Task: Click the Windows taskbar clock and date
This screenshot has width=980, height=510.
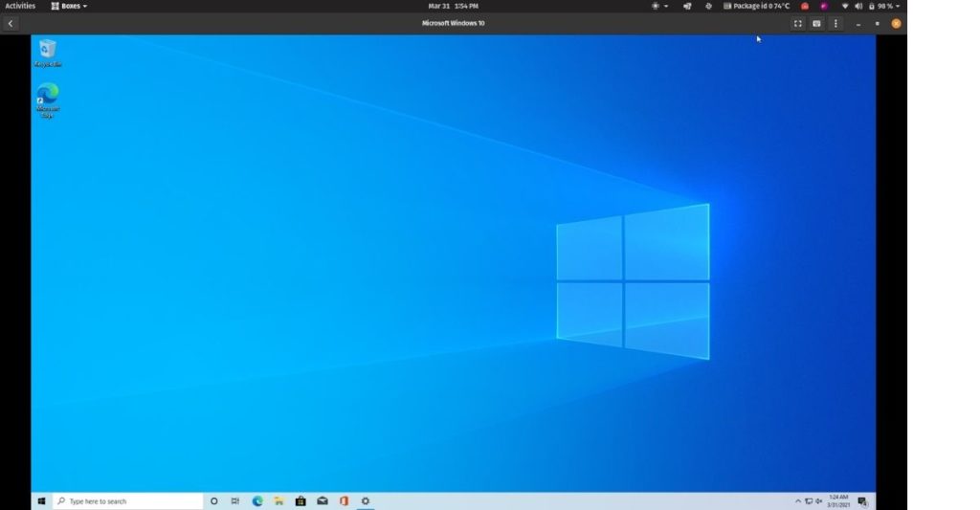Action: [x=838, y=501]
